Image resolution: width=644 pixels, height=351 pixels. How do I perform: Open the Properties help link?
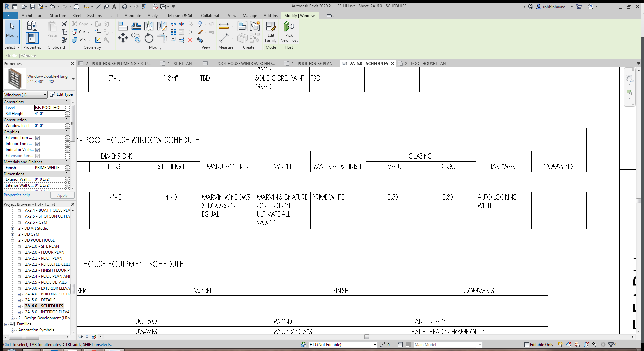(17, 195)
